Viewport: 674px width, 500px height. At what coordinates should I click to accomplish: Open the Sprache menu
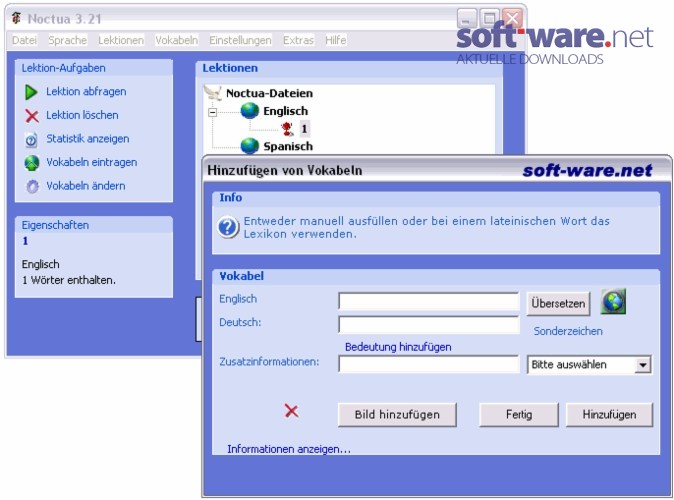tap(67, 40)
